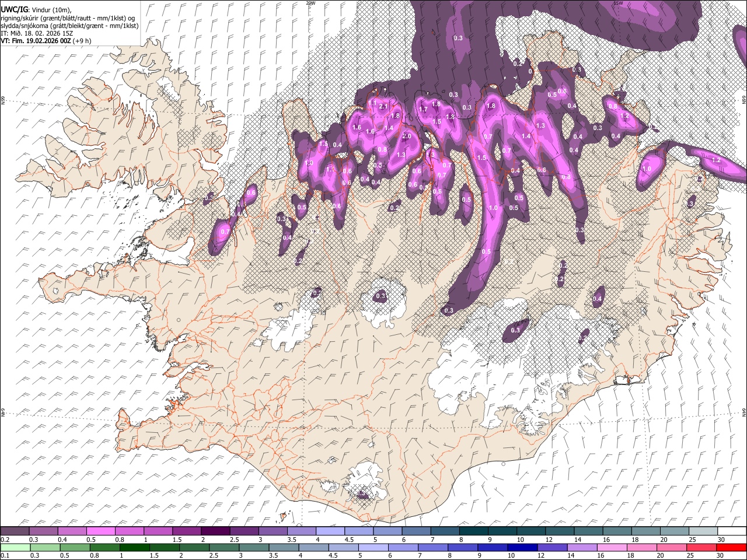
Task: Pick the darkest purple 2 snow legend swatch
Action: point(215,531)
